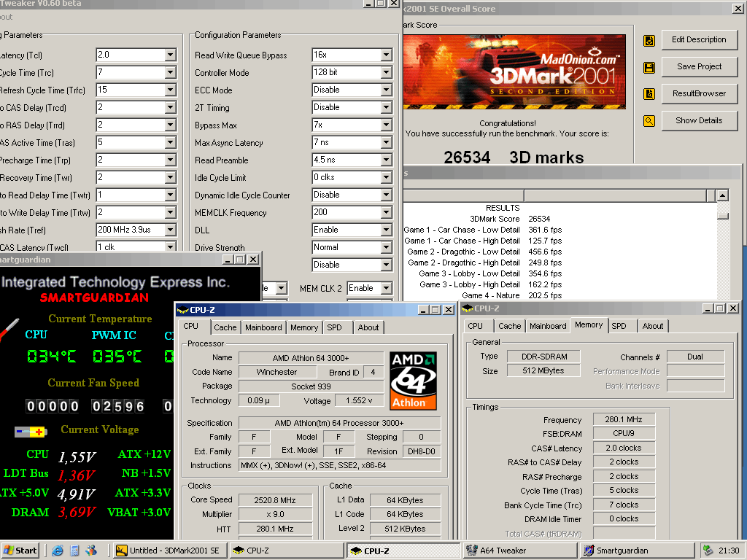Viewport: 747px width, 560px height.
Task: Open the MEMCLK Frequency dropdown
Action: [x=387, y=212]
